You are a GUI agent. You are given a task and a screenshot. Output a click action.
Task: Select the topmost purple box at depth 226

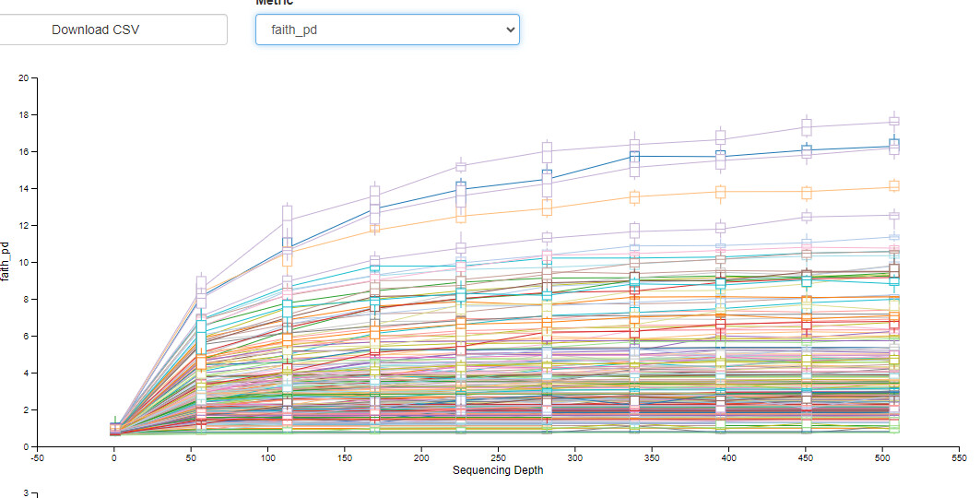coord(461,167)
